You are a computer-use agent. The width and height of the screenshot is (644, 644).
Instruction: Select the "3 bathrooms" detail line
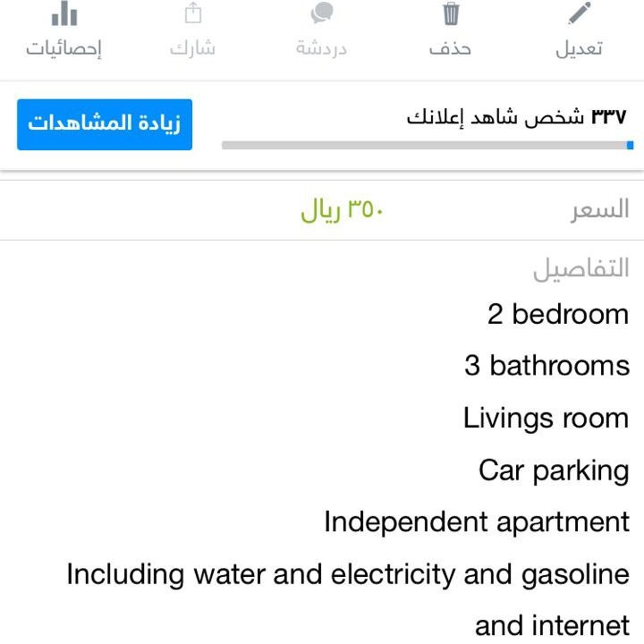click(547, 366)
